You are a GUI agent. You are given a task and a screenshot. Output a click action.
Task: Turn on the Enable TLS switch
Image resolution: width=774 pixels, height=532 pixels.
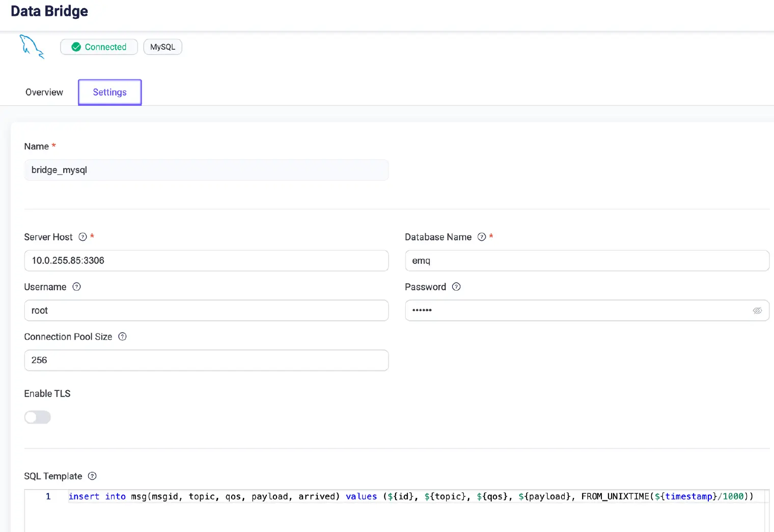[x=38, y=417]
